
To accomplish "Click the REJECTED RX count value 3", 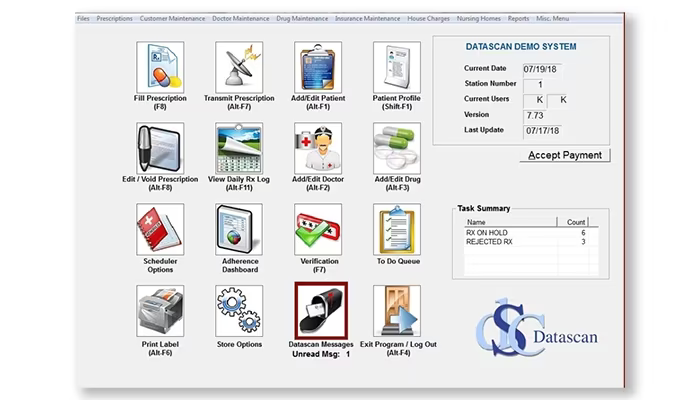I will coord(583,242).
